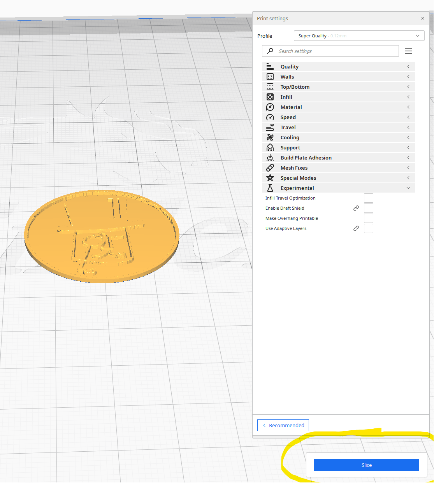The height and width of the screenshot is (491, 448).
Task: Click the blue Slice button
Action: coord(366,465)
